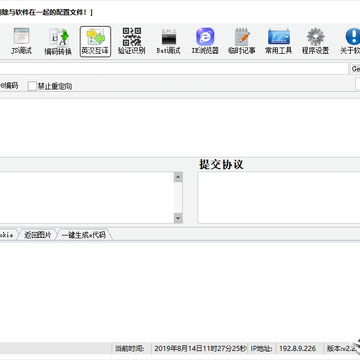Image resolution: width=360 pixels, height=360 pixels.
Task: Open the JS调试 tool
Action: (x=21, y=42)
